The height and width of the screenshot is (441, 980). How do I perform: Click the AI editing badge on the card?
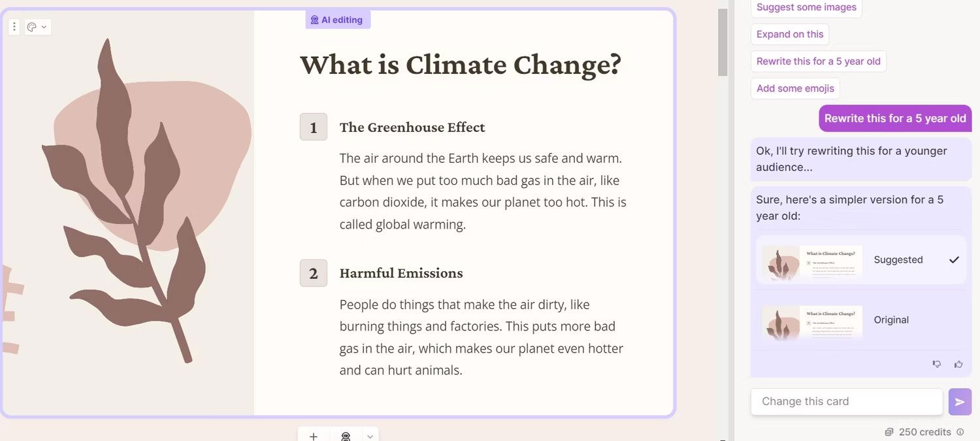pyautogui.click(x=338, y=20)
